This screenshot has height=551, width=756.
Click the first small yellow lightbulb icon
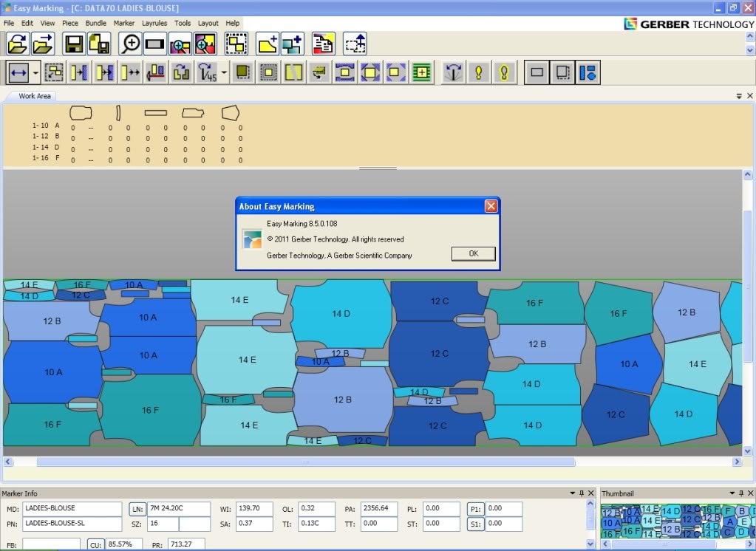(479, 73)
